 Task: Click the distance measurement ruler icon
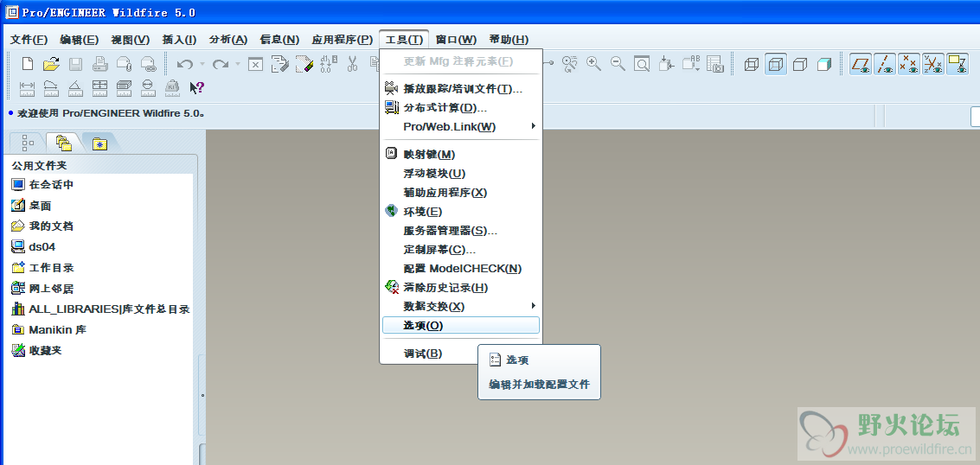coord(28,87)
